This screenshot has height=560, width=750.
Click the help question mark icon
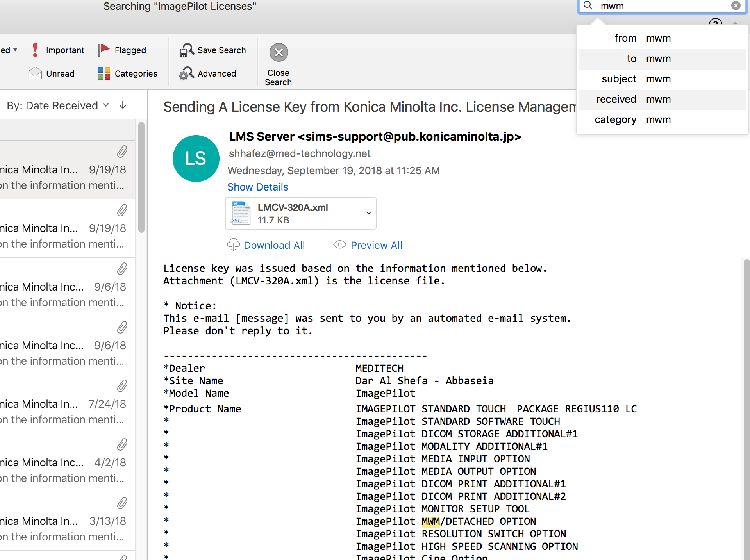coord(715,23)
